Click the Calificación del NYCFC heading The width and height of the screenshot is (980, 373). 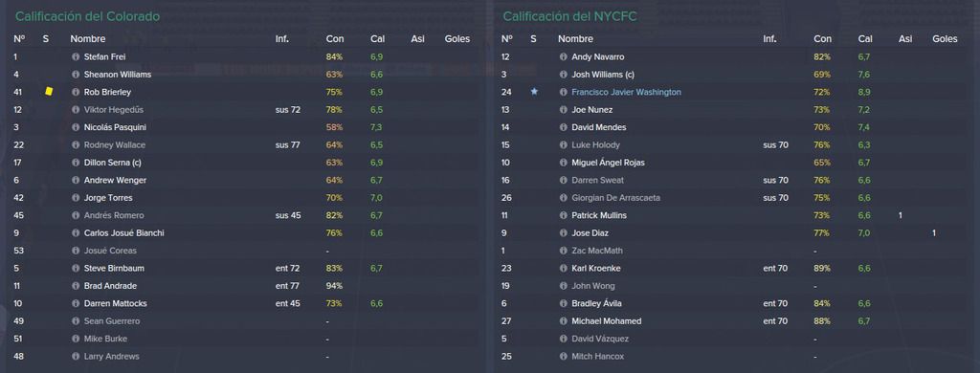pyautogui.click(x=569, y=16)
